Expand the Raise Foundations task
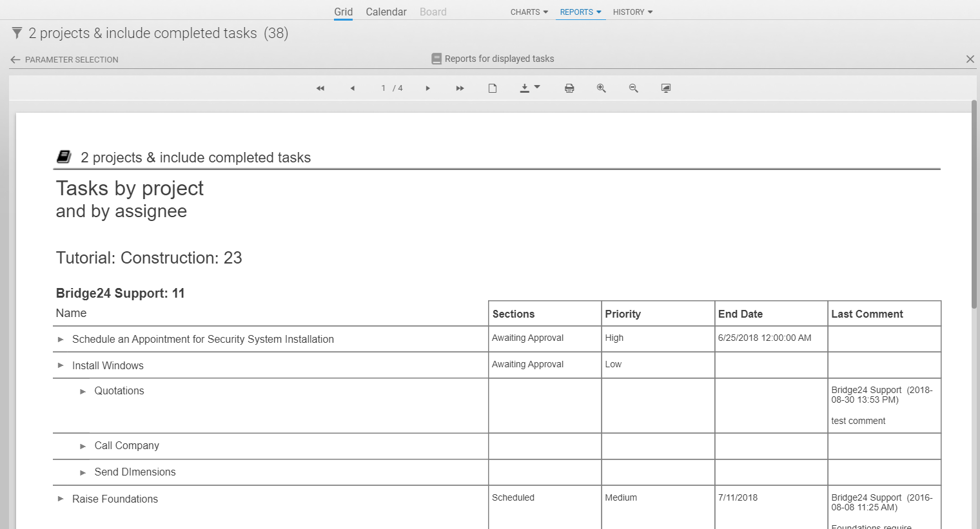Image resolution: width=980 pixels, height=529 pixels. point(61,499)
